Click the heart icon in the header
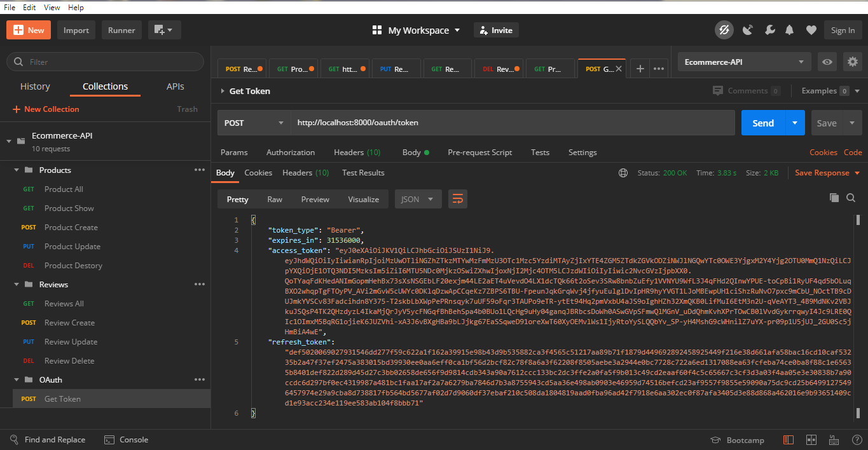The image size is (868, 450). coord(811,29)
